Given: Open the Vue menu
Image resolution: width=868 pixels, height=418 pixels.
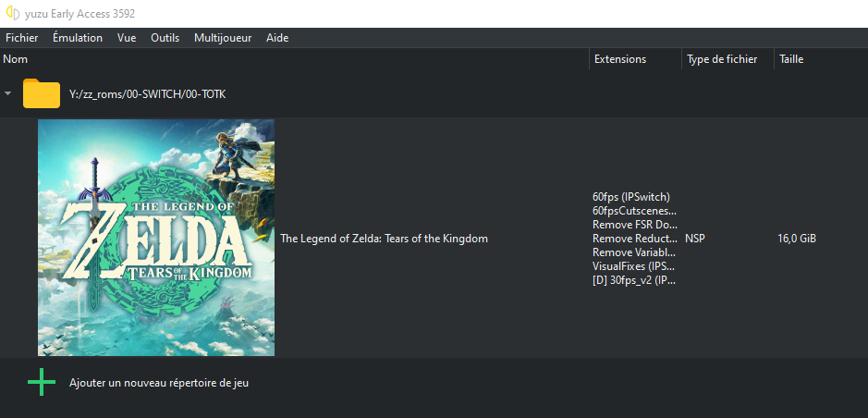Looking at the screenshot, I should [x=127, y=38].
